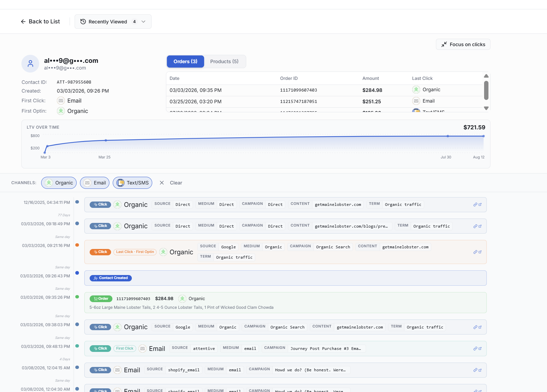Open external link icon on the attentive email row
The height and width of the screenshot is (392, 547).
point(480,349)
